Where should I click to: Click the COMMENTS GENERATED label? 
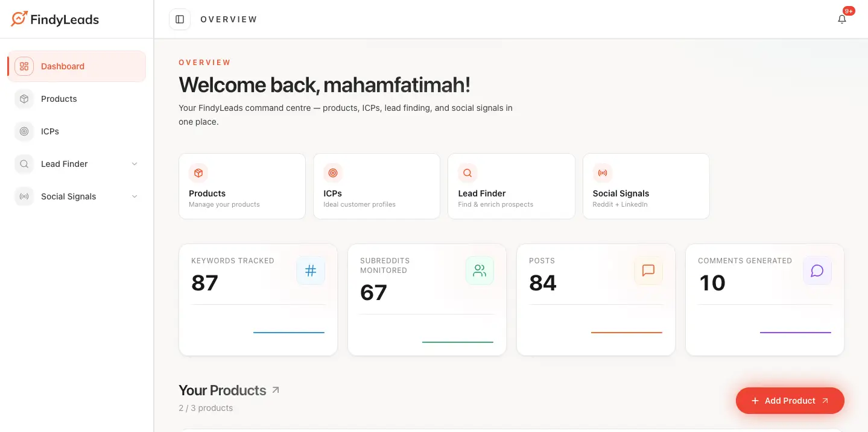tap(745, 261)
